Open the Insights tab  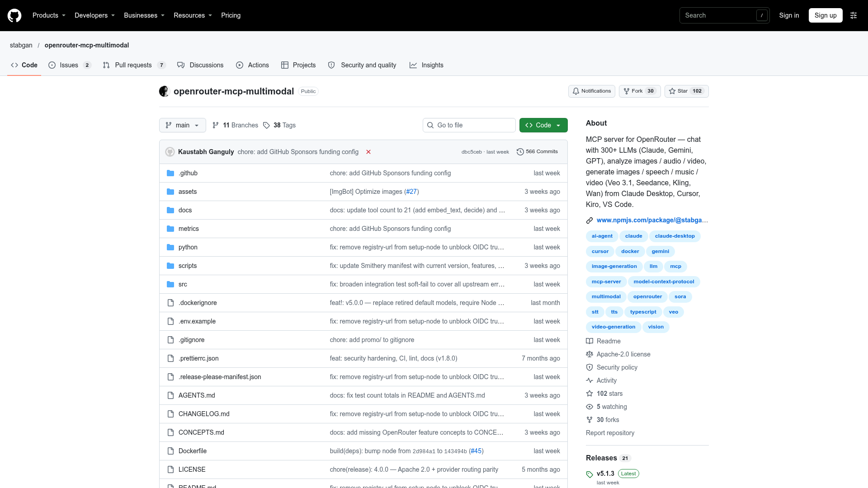(426, 65)
